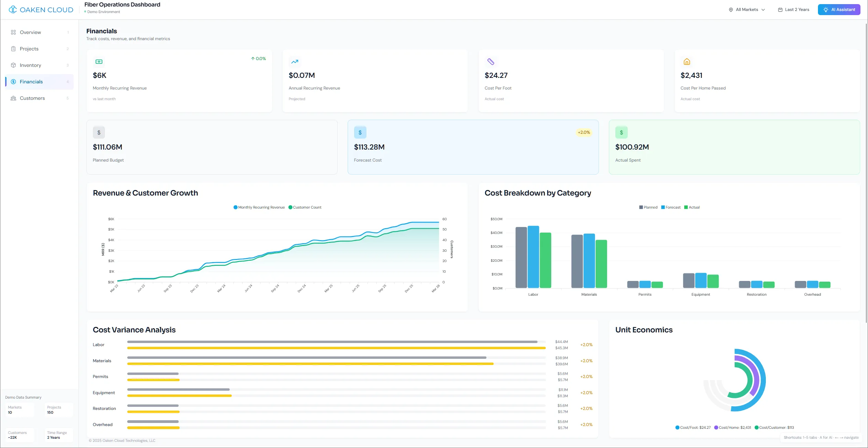Click the Labor blue forecast bar in Cost Breakdown

click(533, 257)
